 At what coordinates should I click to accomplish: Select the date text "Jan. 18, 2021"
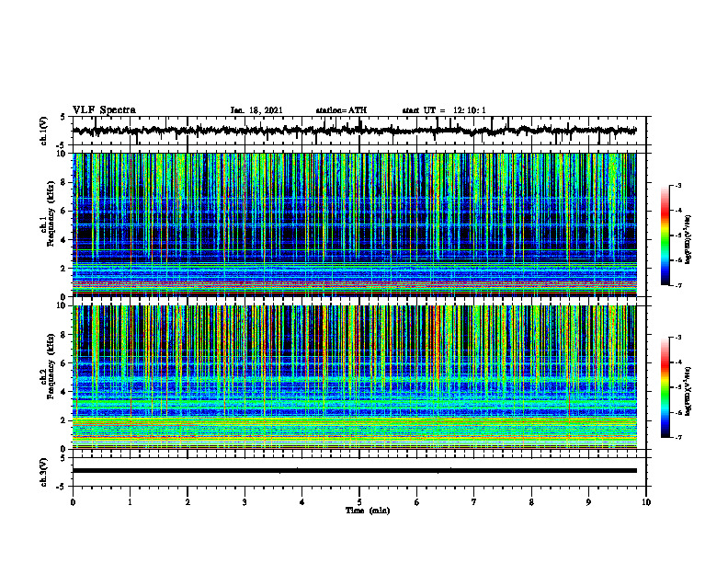tap(256, 110)
